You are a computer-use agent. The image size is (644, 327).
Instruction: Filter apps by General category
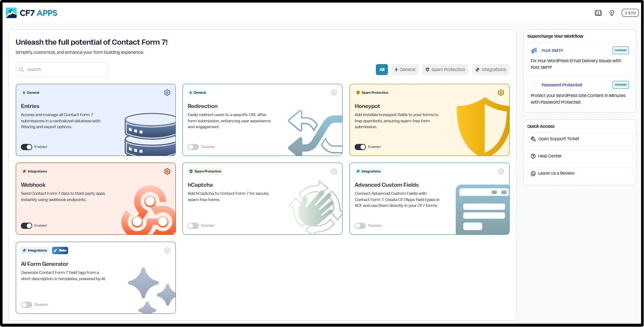click(405, 70)
